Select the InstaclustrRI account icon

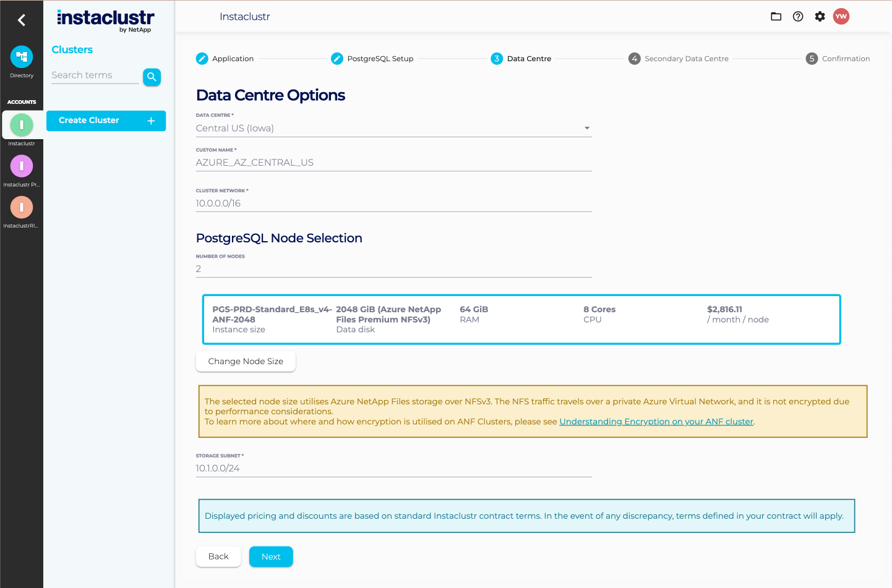22,207
